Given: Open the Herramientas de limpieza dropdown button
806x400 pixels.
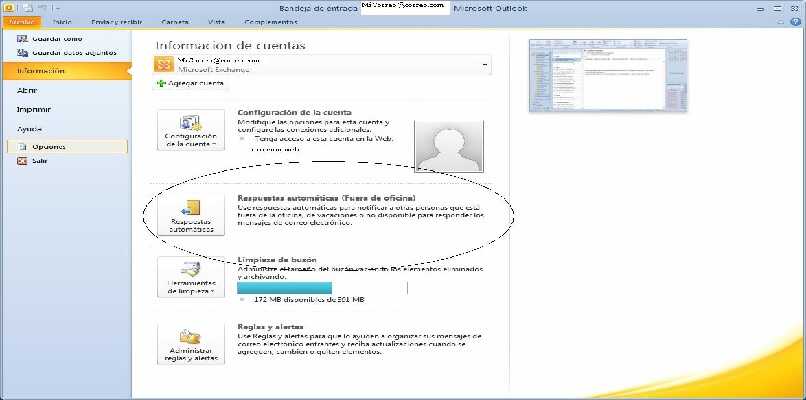Looking at the screenshot, I should [191, 277].
